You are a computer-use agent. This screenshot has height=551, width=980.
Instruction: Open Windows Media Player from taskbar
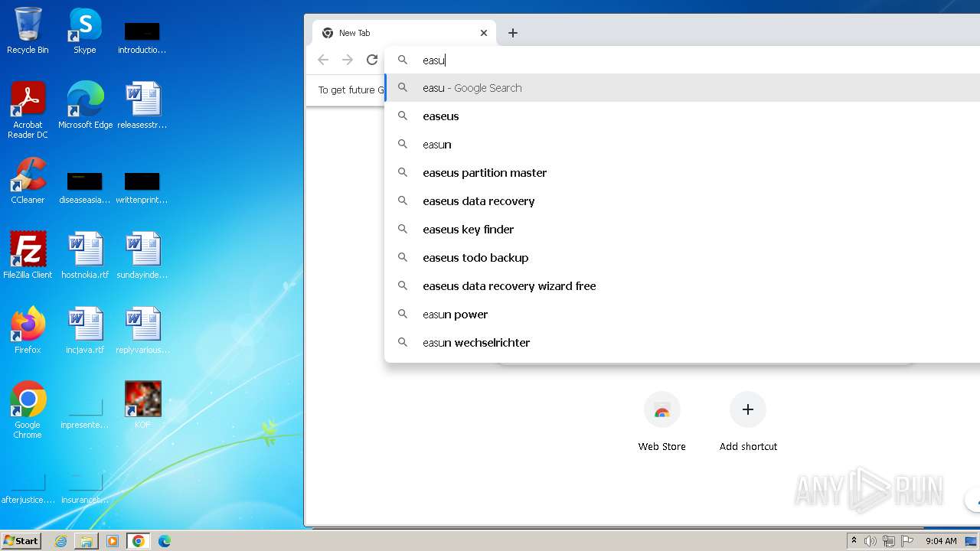(x=113, y=541)
